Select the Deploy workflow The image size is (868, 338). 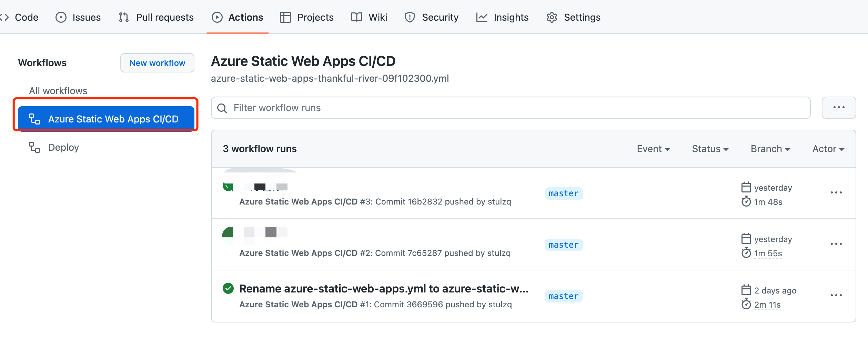[63, 147]
